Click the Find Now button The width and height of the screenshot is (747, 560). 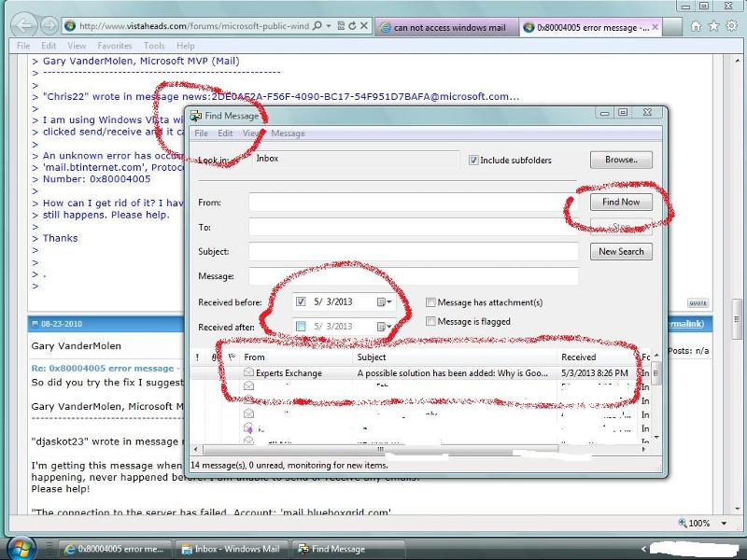tap(621, 202)
